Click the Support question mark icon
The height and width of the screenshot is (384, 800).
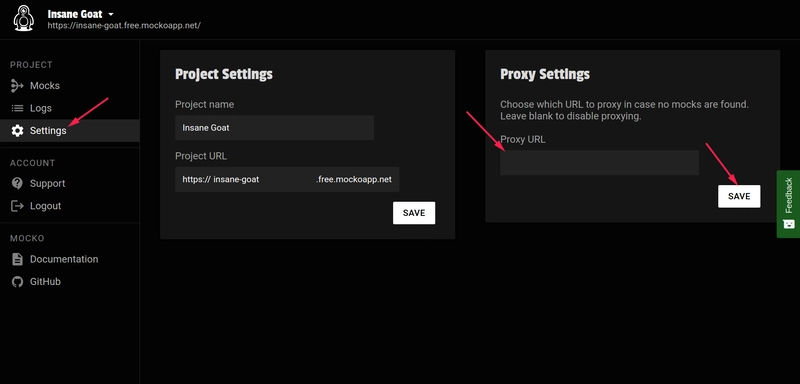pos(17,184)
